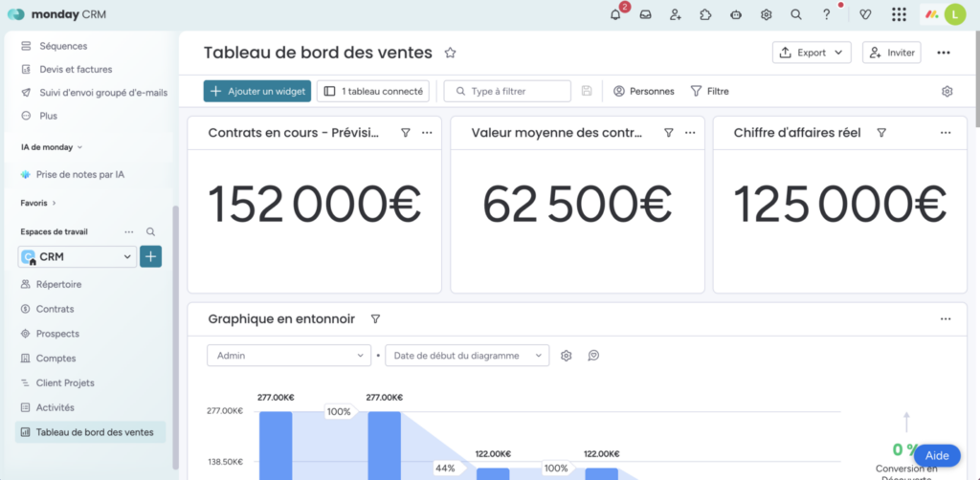Image resolution: width=980 pixels, height=480 pixels.
Task: Open Date de début du diagramme dropdown
Action: [x=467, y=356]
